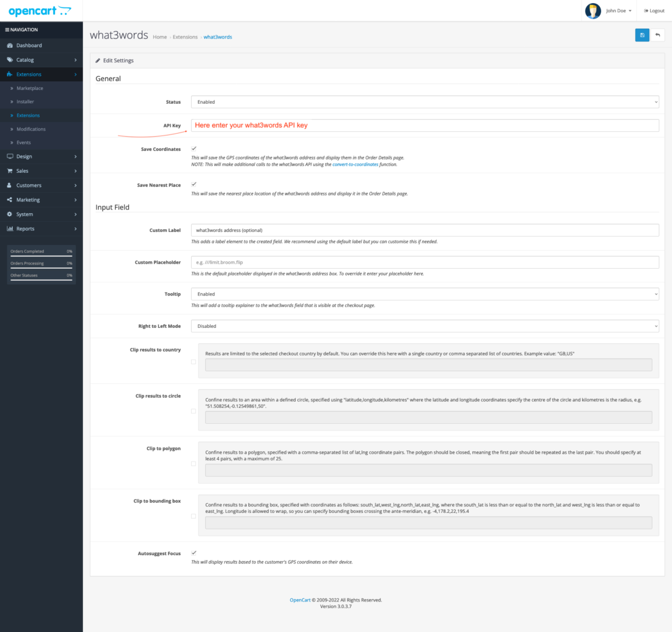
Task: Click the OpenCart footer link
Action: pyautogui.click(x=300, y=600)
